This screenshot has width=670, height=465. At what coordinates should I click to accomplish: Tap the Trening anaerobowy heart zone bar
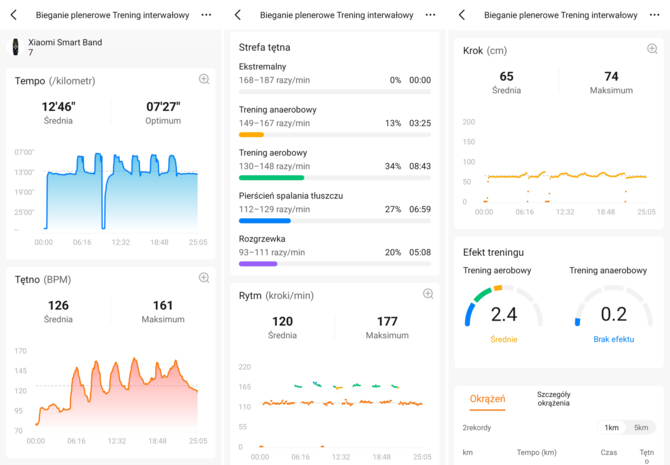tap(335, 135)
